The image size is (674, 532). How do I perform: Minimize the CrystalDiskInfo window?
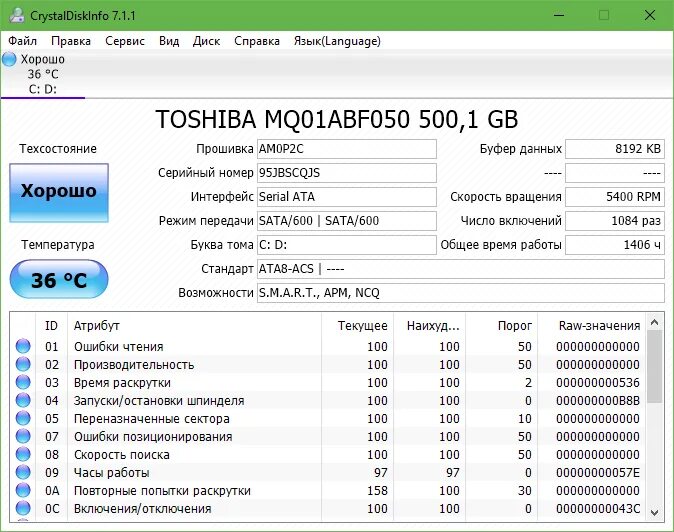click(559, 15)
